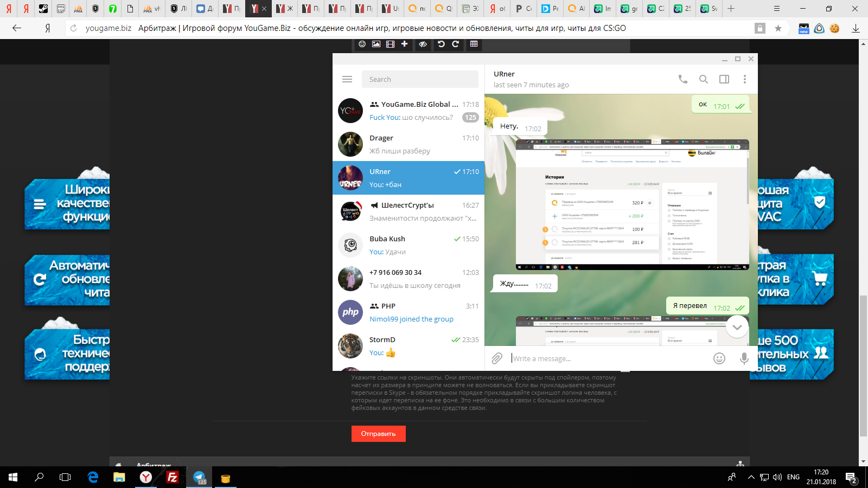Open the three-dot chat options menu

[744, 79]
